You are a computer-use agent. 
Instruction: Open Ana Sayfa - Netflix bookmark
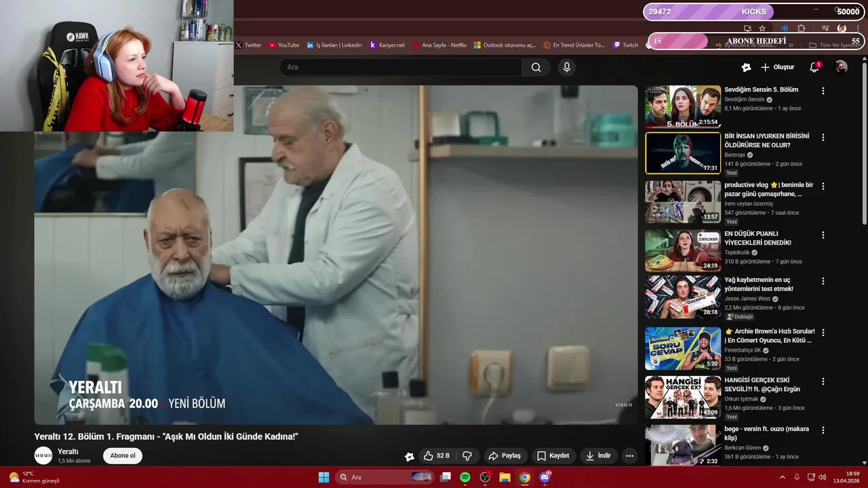click(439, 45)
